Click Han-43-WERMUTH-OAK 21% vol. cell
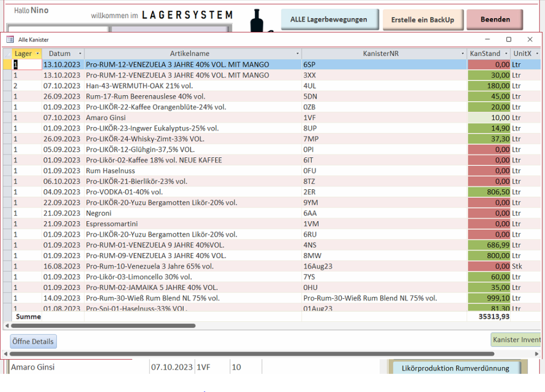The width and height of the screenshot is (545, 392). [x=193, y=86]
